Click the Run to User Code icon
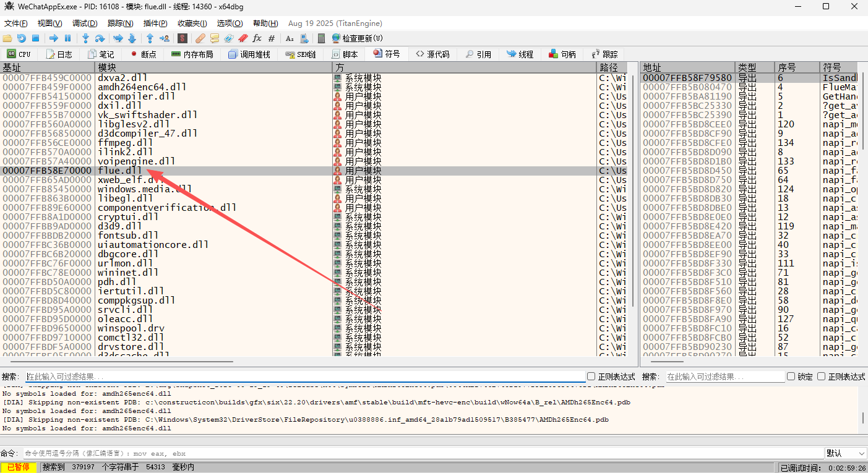 pos(163,38)
